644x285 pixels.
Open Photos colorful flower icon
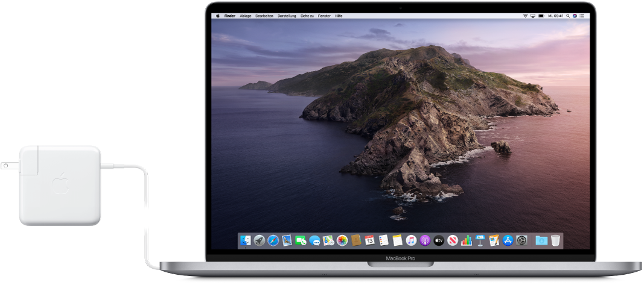(342, 240)
